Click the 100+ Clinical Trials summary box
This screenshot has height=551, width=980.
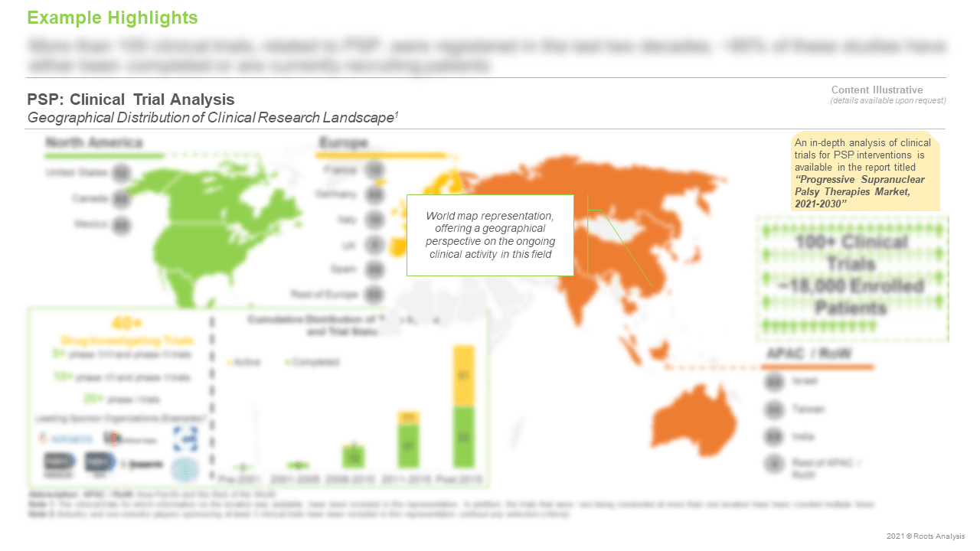851,277
